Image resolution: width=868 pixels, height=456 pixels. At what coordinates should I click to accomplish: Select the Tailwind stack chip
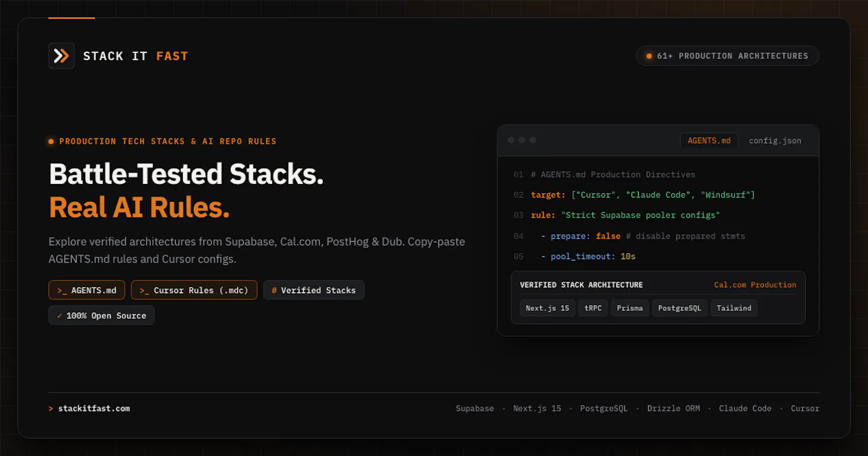point(734,308)
